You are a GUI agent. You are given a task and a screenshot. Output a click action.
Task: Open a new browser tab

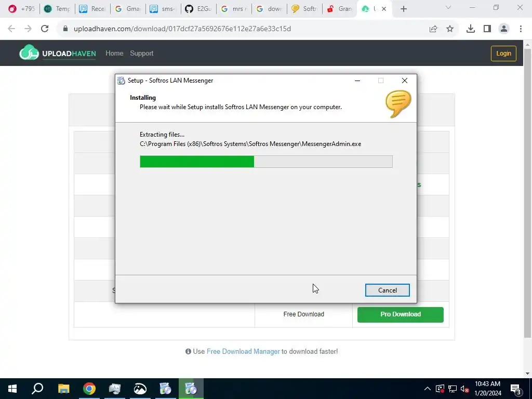tap(403, 9)
